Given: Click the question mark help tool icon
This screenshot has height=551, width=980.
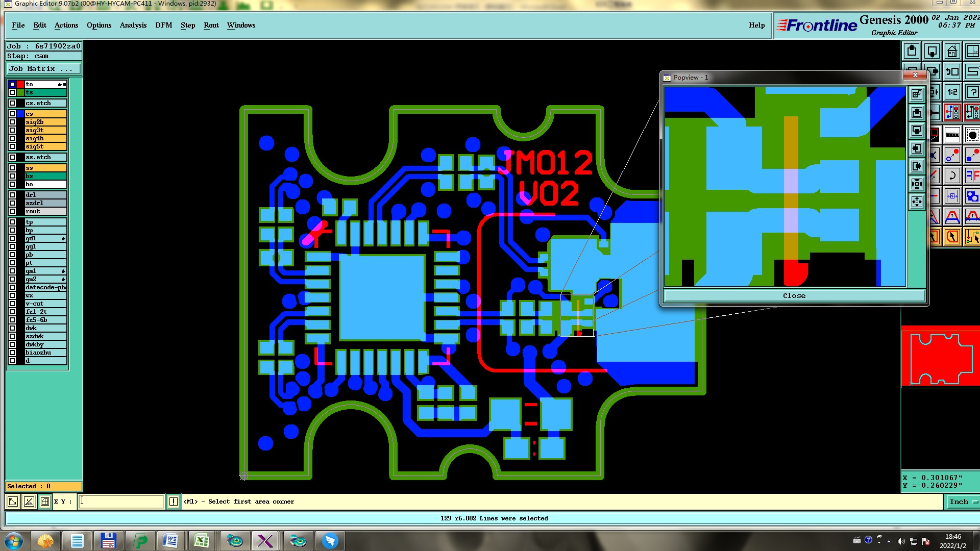Looking at the screenshot, I should tap(972, 92).
